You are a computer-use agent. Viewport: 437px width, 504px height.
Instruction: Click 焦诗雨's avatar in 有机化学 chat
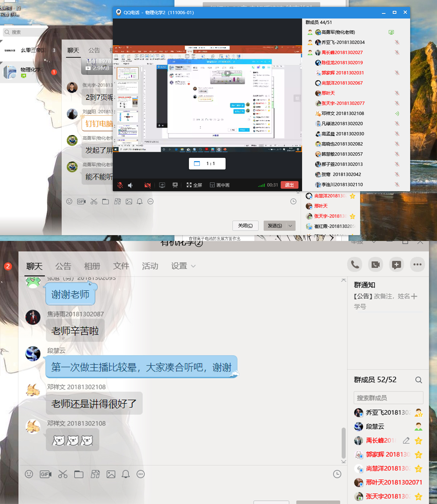tap(33, 317)
